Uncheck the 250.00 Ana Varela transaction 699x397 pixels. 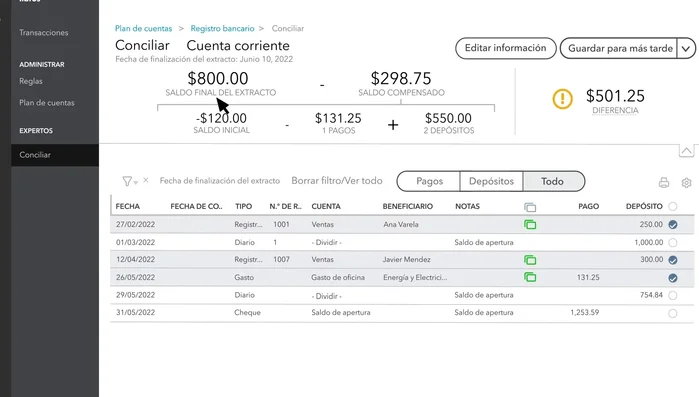[x=673, y=225]
